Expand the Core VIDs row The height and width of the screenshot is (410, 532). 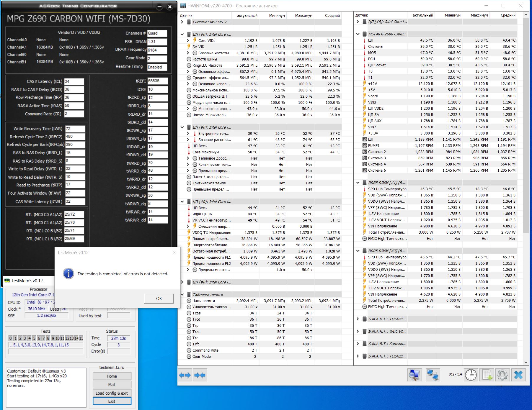[188, 40]
